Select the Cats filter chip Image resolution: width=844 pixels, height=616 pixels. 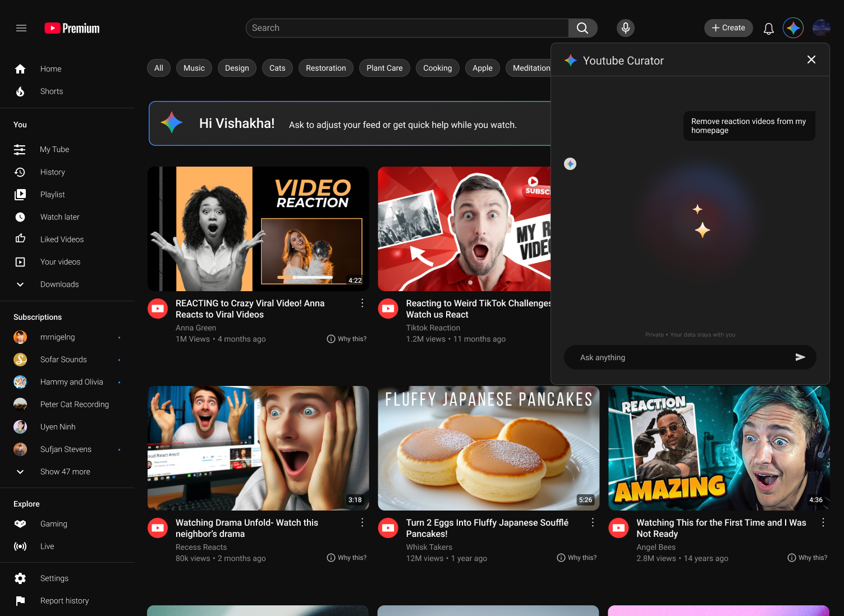[277, 68]
